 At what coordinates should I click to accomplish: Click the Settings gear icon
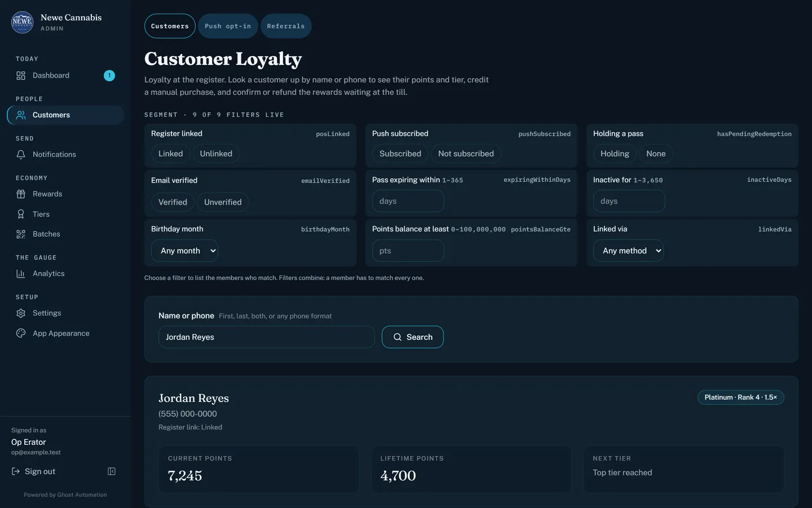click(21, 313)
